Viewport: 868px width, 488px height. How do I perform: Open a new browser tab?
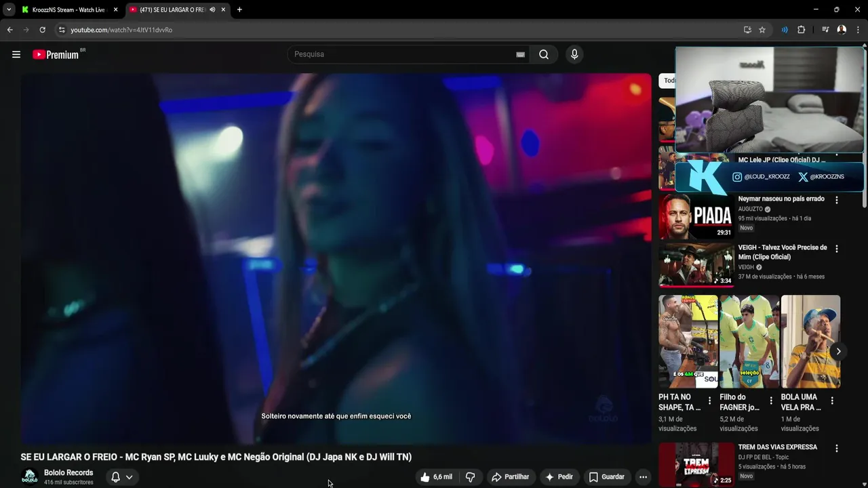click(239, 9)
